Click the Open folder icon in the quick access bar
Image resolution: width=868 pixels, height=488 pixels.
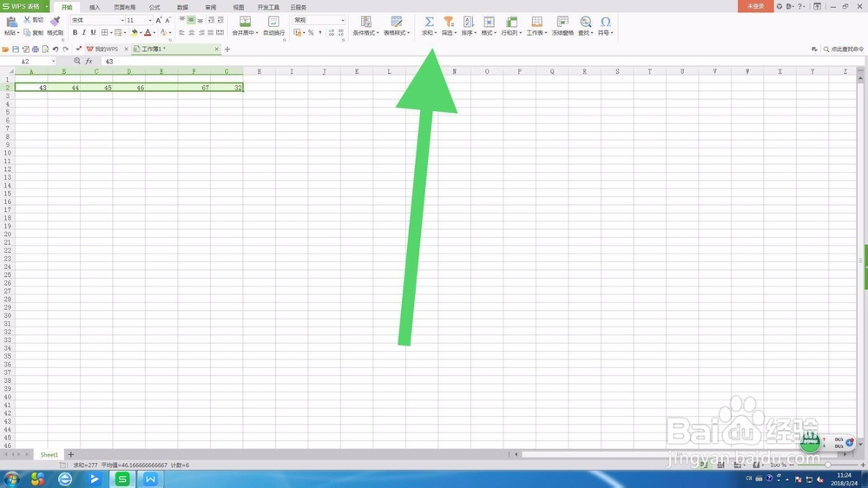pyautogui.click(x=5, y=49)
